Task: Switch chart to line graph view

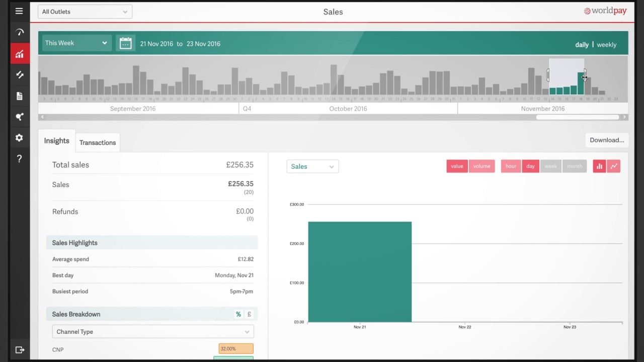Action: point(613,166)
